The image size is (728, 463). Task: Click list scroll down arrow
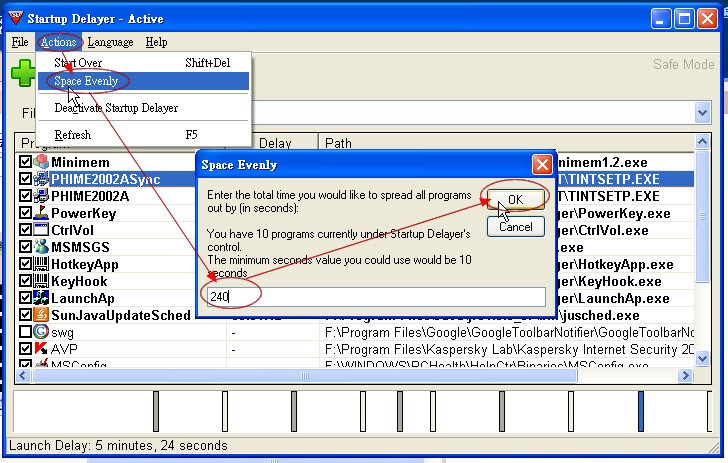pyautogui.click(x=702, y=358)
